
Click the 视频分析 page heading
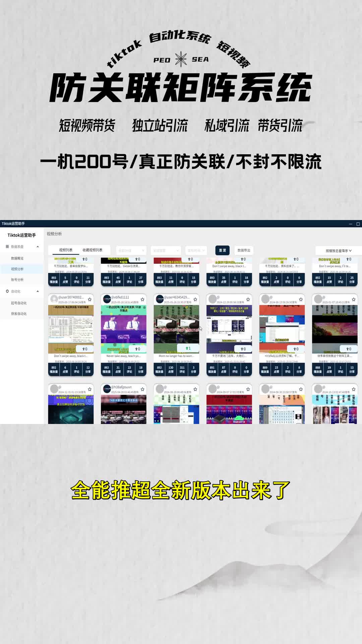54,234
